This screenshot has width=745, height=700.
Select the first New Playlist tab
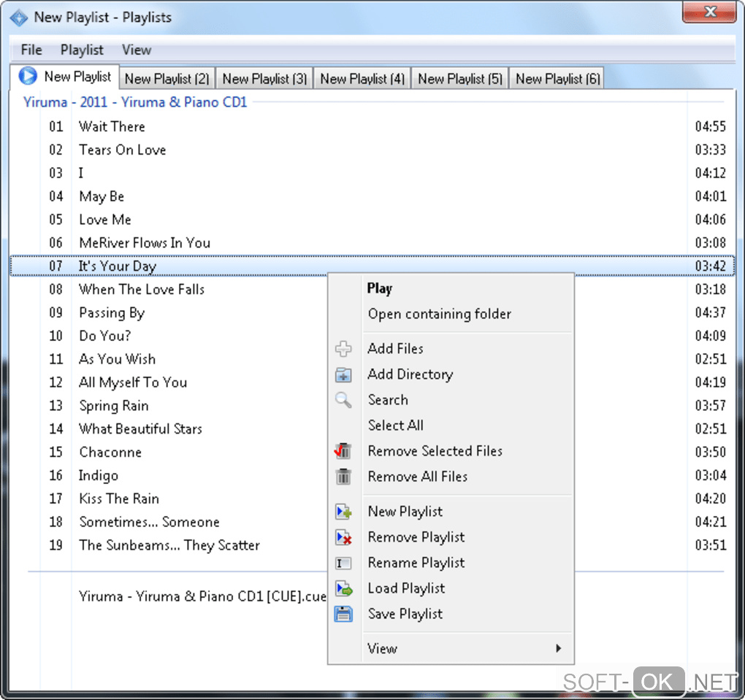tap(65, 77)
